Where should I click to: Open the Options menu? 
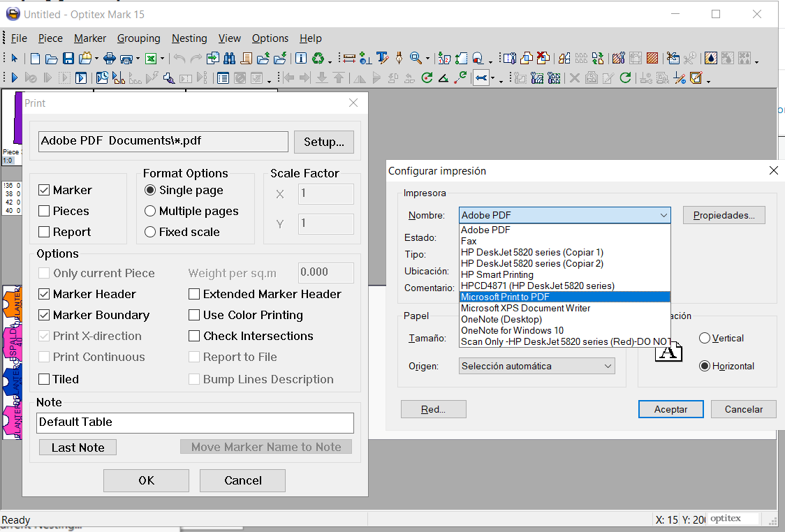[x=270, y=38]
